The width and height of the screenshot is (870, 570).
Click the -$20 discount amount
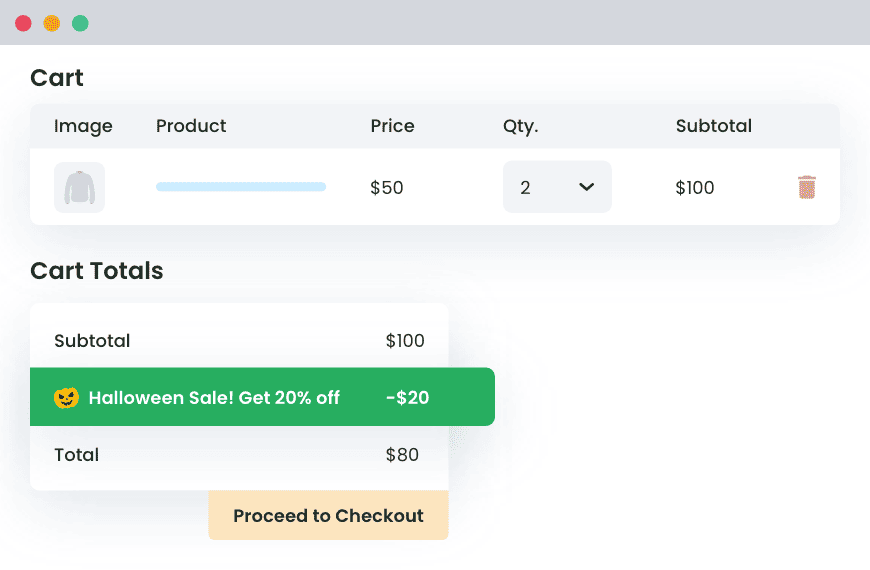click(407, 397)
